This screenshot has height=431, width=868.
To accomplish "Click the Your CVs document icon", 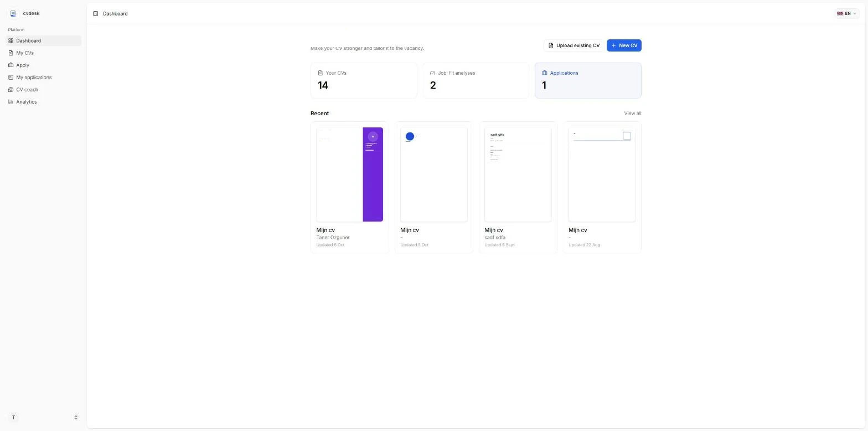I will (x=320, y=73).
